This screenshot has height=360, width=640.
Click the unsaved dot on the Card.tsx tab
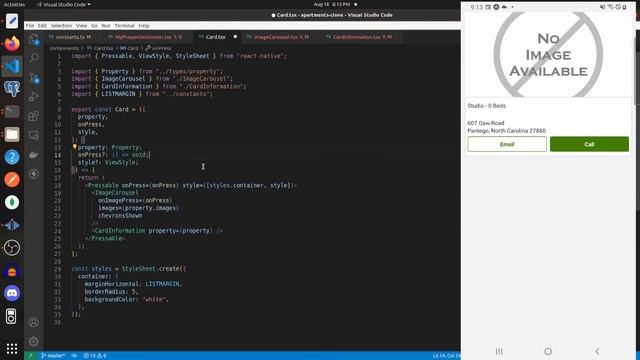(x=235, y=37)
